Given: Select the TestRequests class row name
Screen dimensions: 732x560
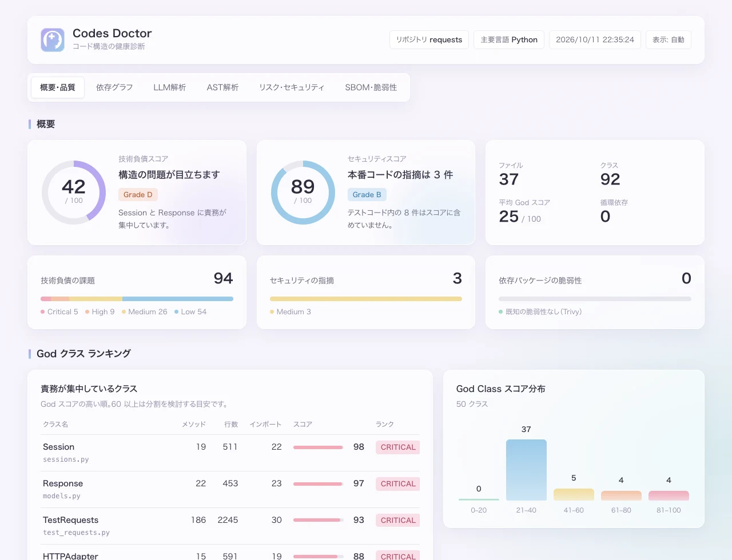Looking at the screenshot, I should point(70,520).
